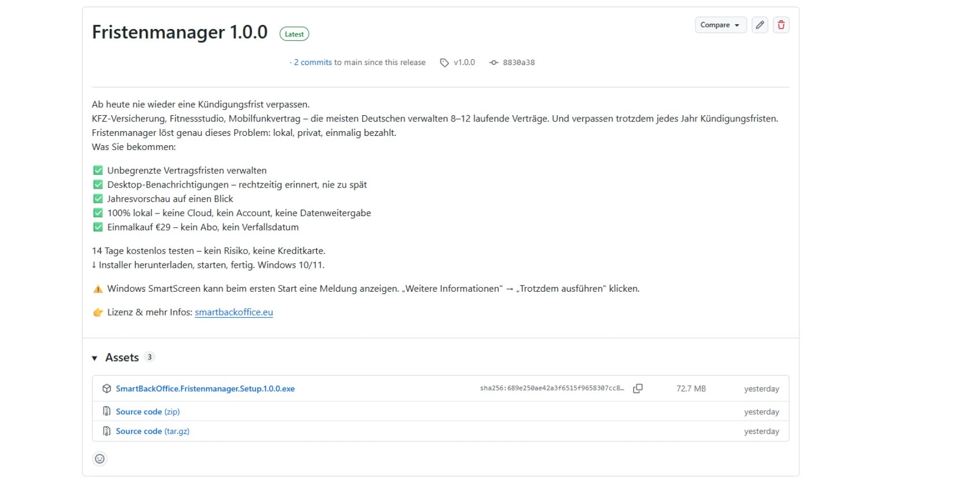The image size is (980, 483).
Task: Click 'yesterday' in the Setup exe row
Action: [x=761, y=389]
